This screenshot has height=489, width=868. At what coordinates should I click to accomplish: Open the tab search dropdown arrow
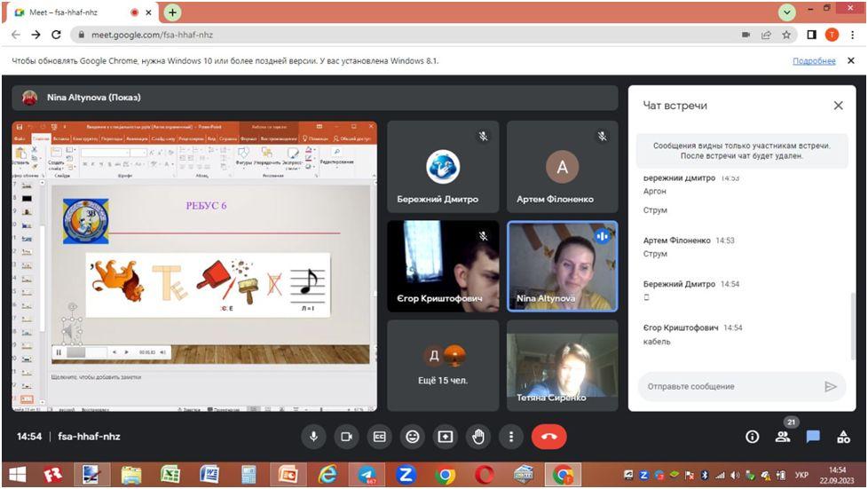786,12
